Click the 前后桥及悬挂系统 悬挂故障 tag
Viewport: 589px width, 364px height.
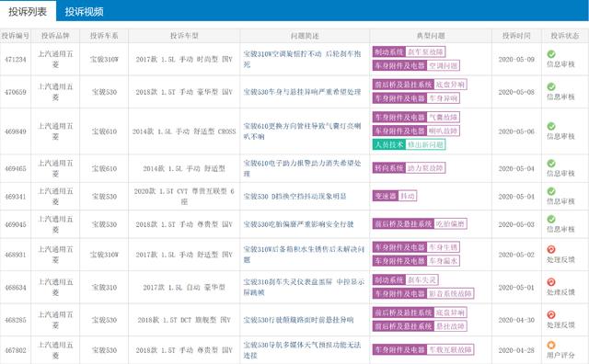tap(420, 326)
